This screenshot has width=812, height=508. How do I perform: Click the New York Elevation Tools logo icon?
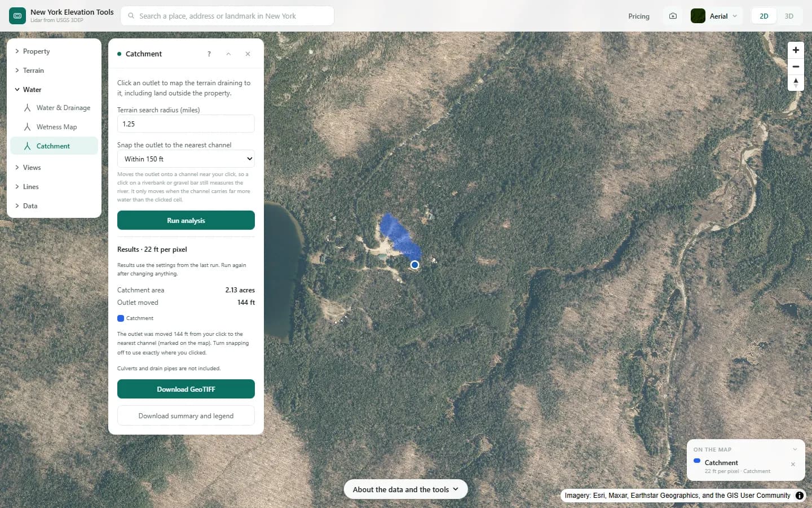click(17, 16)
